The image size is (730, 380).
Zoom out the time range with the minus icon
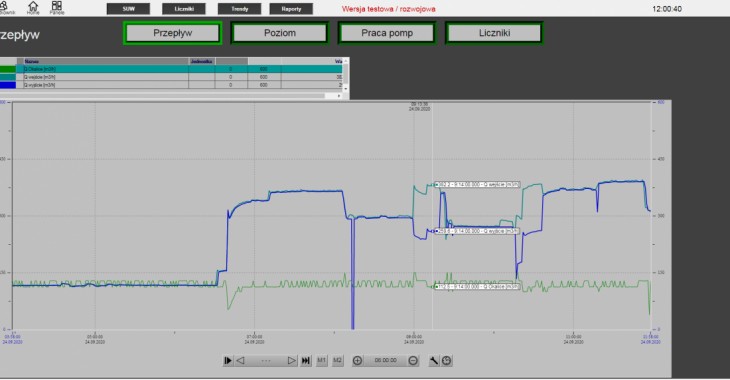tap(413, 360)
